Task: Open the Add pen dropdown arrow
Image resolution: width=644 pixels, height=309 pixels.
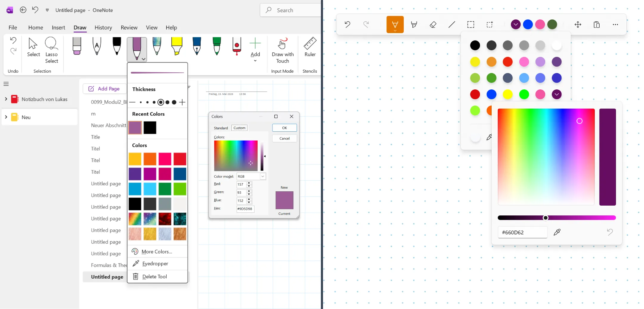Action: [x=255, y=61]
